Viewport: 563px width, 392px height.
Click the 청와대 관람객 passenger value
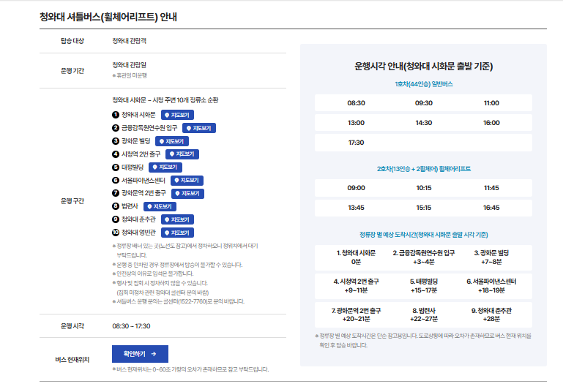(x=130, y=41)
